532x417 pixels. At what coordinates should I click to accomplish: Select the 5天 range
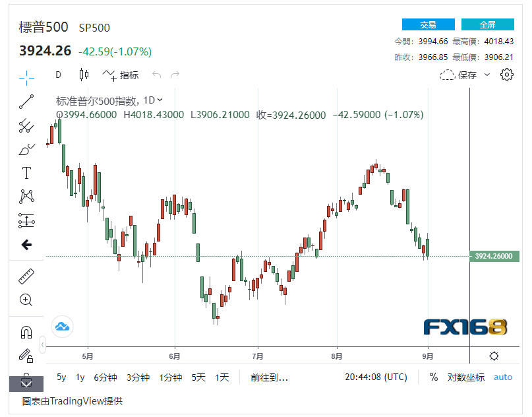pyautogui.click(x=199, y=377)
